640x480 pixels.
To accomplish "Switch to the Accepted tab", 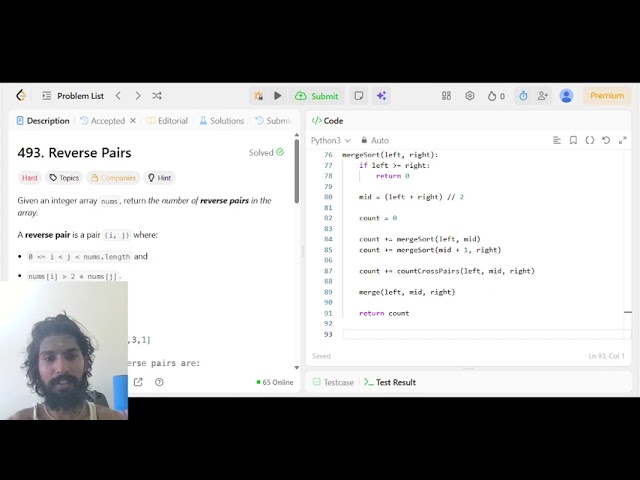I will pyautogui.click(x=103, y=121).
